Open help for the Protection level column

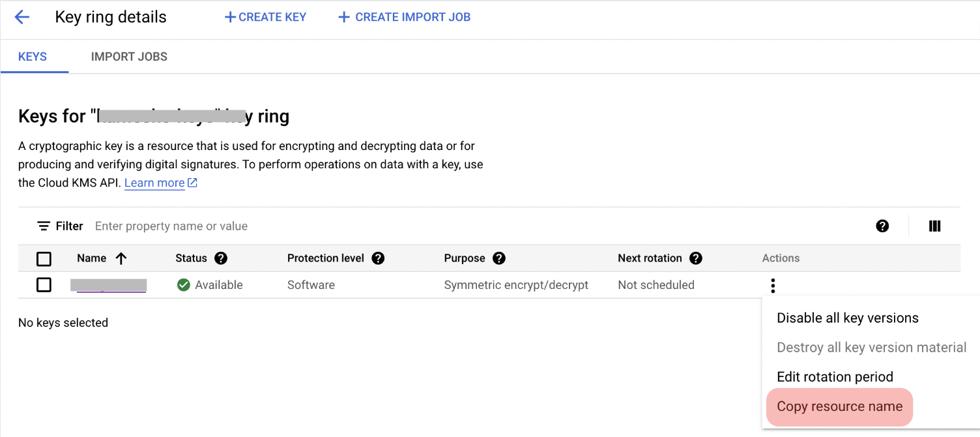378,258
